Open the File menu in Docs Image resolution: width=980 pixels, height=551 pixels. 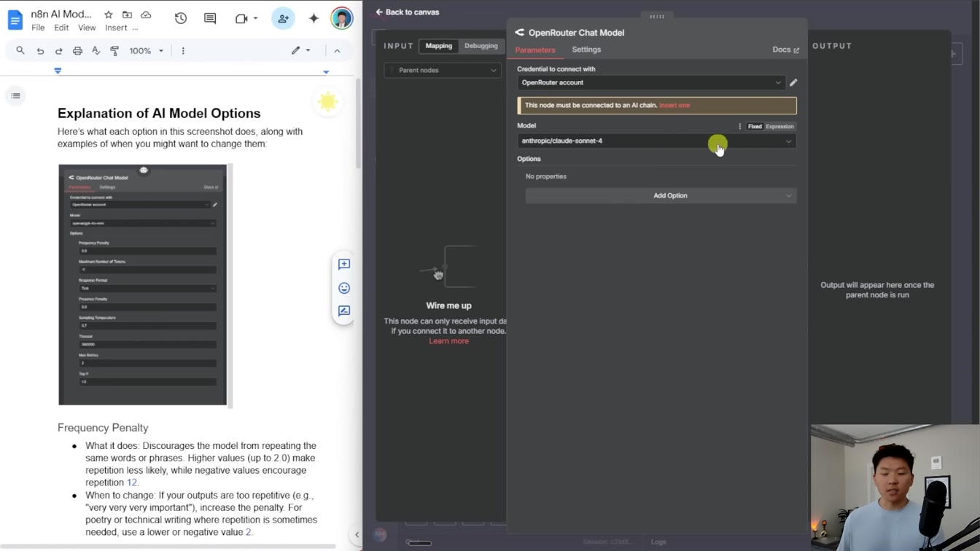click(38, 28)
